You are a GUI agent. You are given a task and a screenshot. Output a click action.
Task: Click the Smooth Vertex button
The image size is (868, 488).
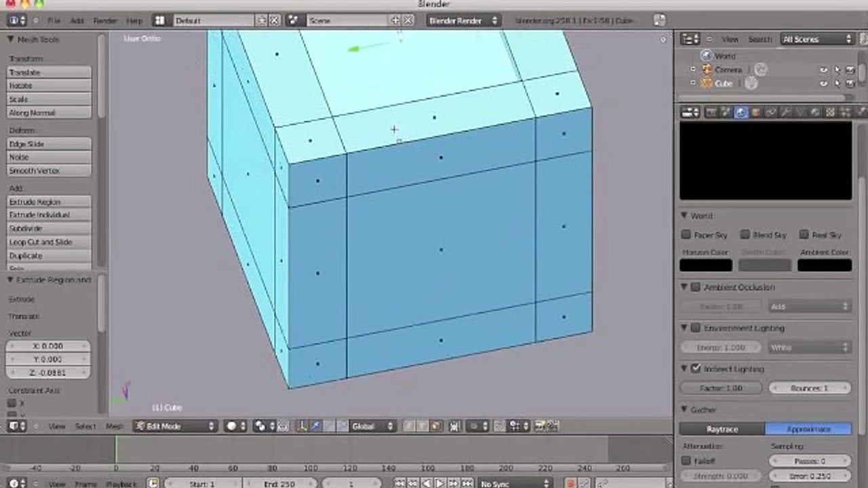(x=49, y=171)
